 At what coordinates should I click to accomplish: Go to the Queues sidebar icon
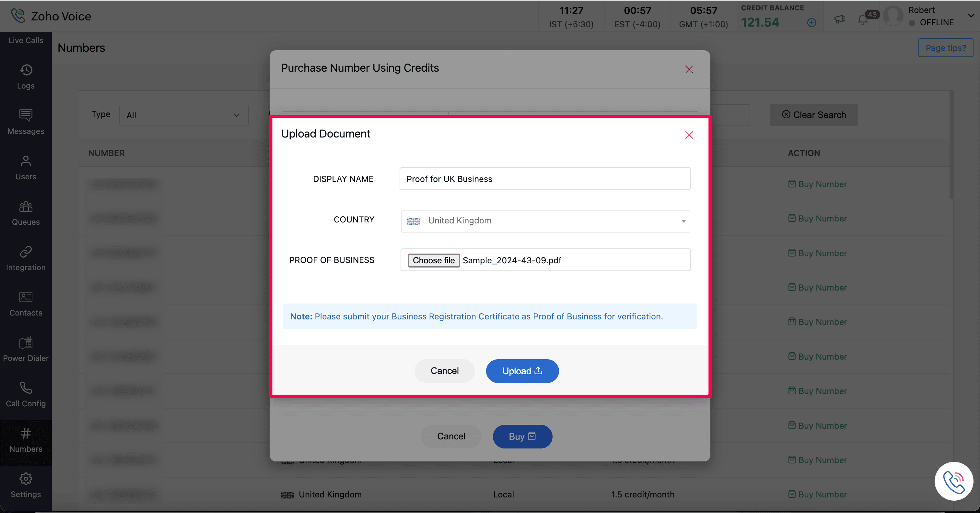tap(26, 213)
